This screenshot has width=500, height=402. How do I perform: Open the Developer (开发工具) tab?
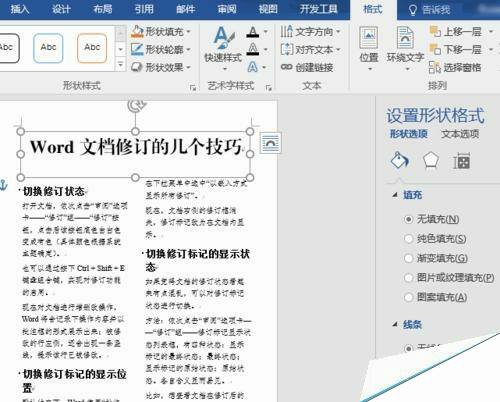(318, 9)
